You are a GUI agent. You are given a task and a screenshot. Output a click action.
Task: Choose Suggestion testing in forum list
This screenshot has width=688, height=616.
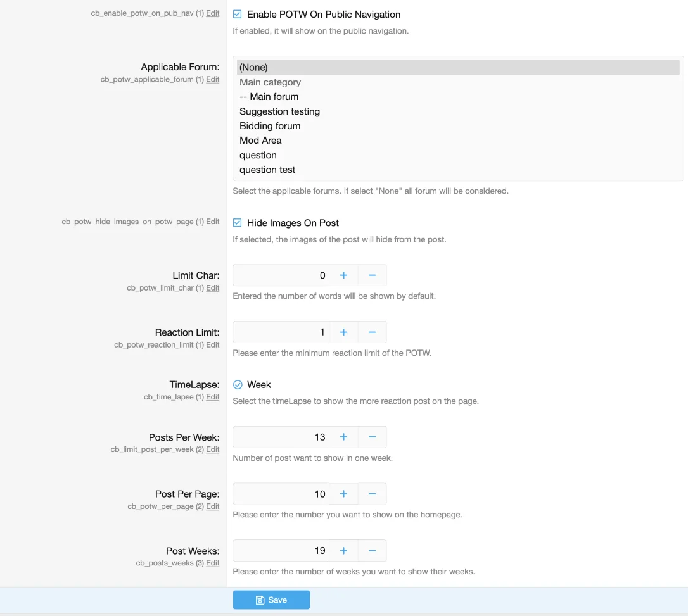[279, 111]
